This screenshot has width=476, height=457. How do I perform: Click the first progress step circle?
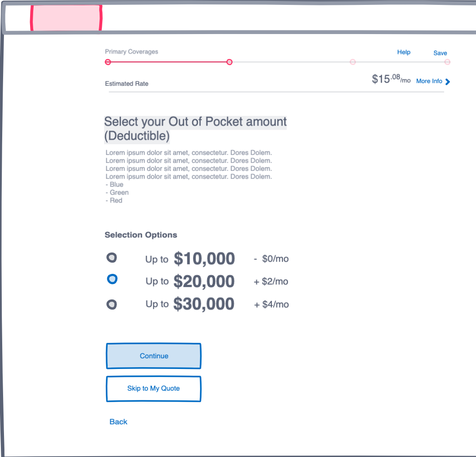108,62
